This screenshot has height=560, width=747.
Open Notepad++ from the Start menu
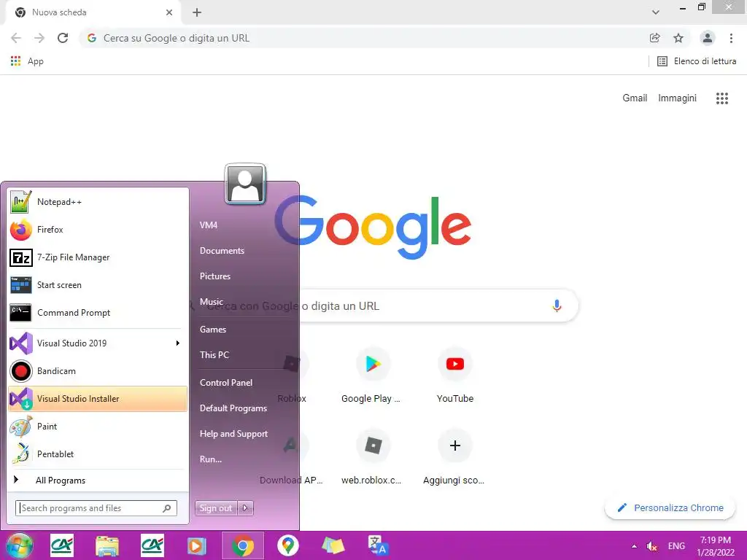(98, 202)
